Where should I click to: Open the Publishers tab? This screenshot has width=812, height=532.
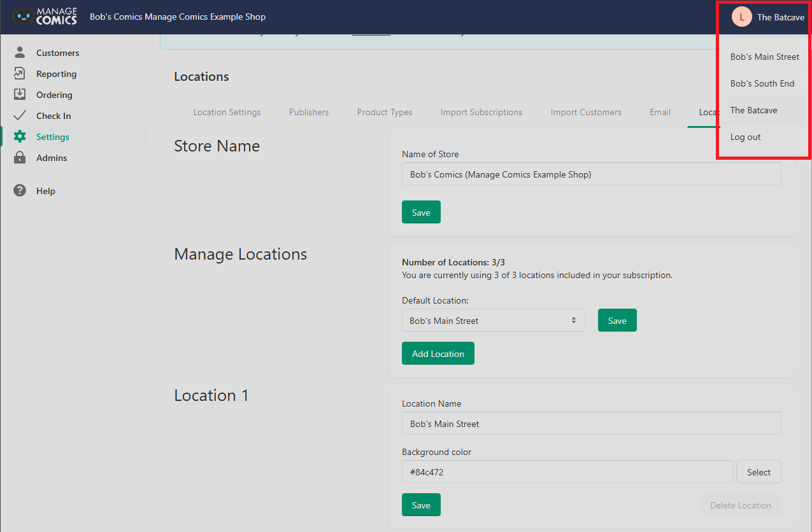[x=309, y=112]
